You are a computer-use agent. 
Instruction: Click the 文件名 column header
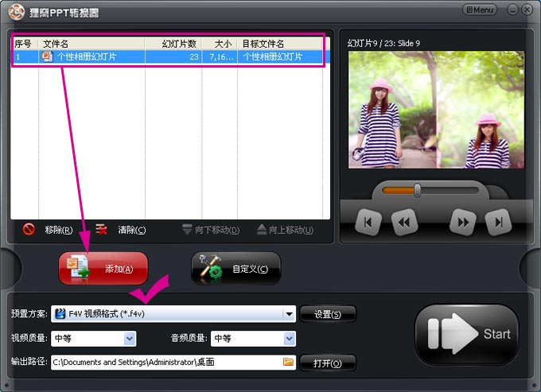91,44
